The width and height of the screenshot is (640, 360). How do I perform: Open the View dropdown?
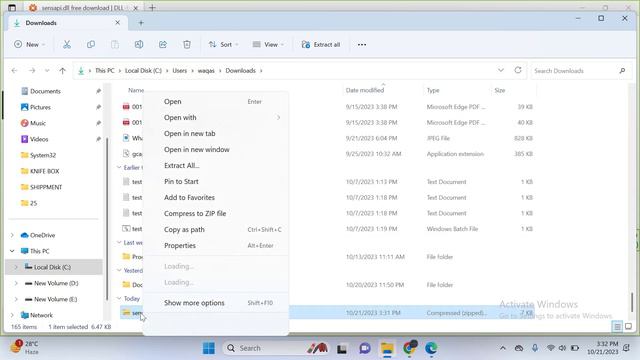(268, 44)
